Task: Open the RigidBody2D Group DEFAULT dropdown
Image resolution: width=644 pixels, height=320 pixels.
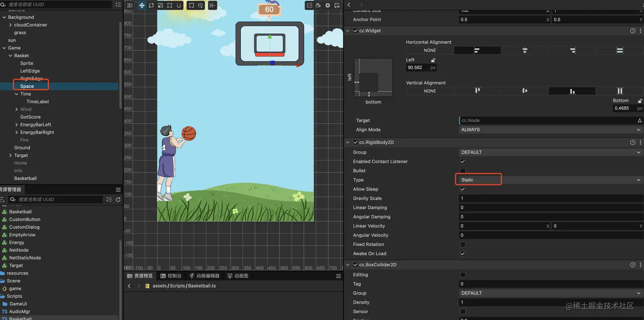Action: click(x=551, y=152)
